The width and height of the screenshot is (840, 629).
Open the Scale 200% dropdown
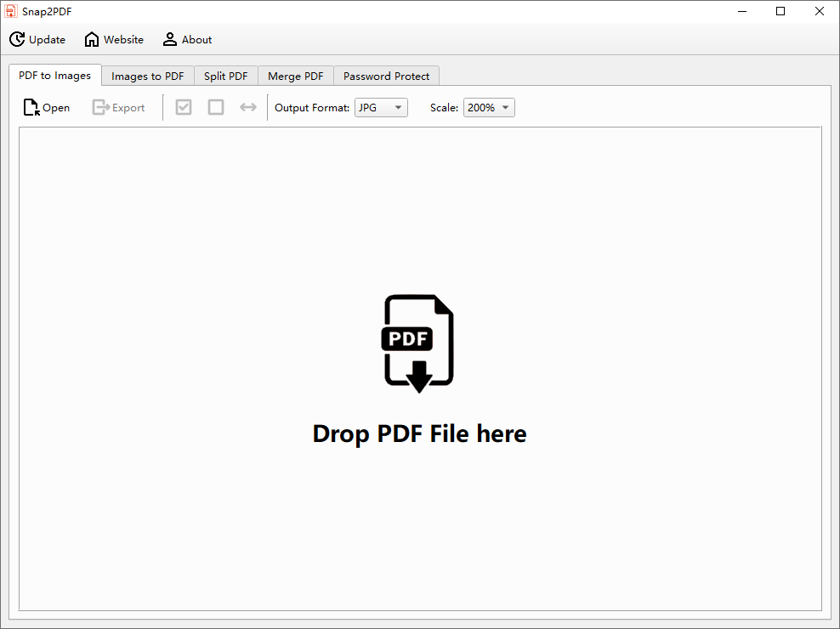point(489,108)
